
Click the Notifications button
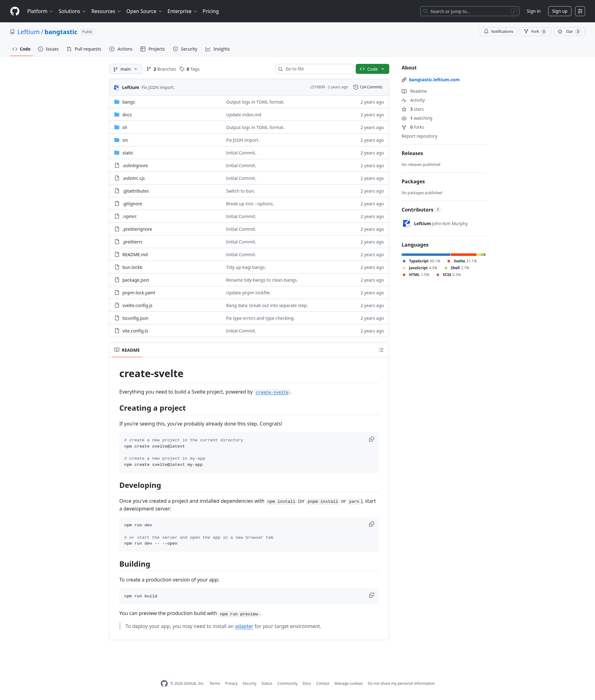[498, 31]
